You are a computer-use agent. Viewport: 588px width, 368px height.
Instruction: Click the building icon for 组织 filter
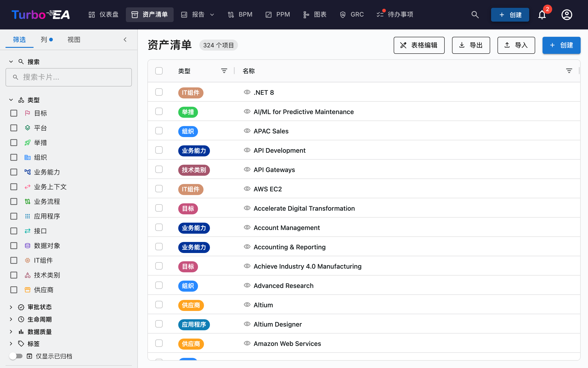[28, 157]
